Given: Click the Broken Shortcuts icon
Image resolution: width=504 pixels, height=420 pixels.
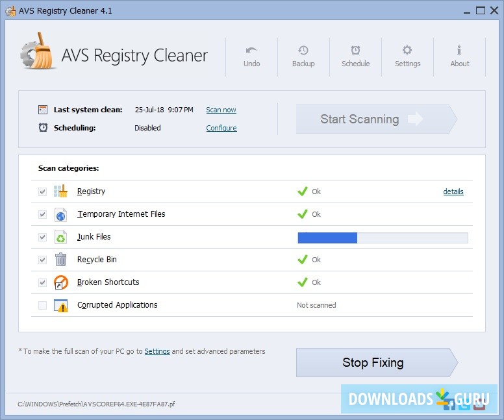Looking at the screenshot, I should tap(61, 282).
